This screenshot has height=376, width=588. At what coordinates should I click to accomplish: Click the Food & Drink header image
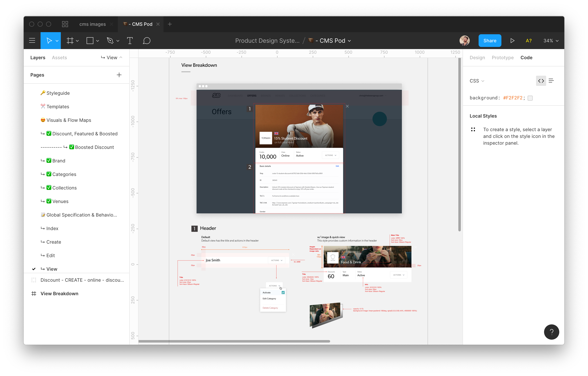pyautogui.click(x=367, y=257)
